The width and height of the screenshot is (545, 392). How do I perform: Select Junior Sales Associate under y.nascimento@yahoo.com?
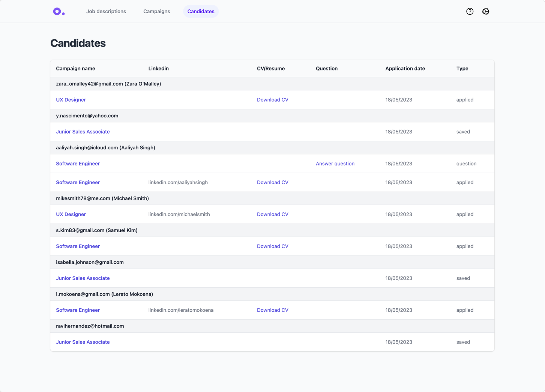(83, 131)
